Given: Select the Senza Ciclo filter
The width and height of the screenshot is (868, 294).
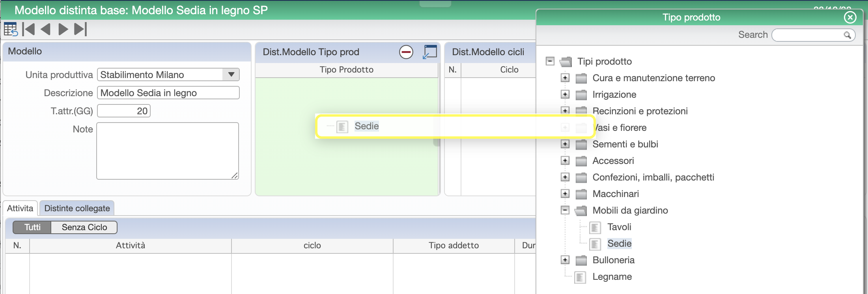Looking at the screenshot, I should click(x=84, y=227).
